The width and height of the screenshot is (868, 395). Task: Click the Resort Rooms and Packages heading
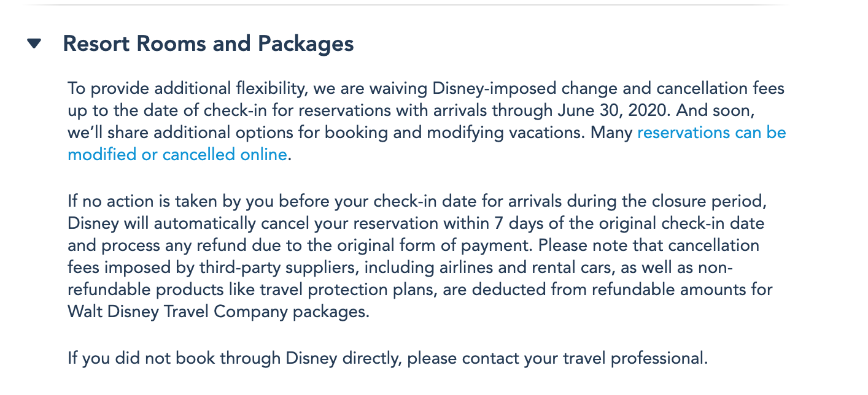click(x=208, y=44)
